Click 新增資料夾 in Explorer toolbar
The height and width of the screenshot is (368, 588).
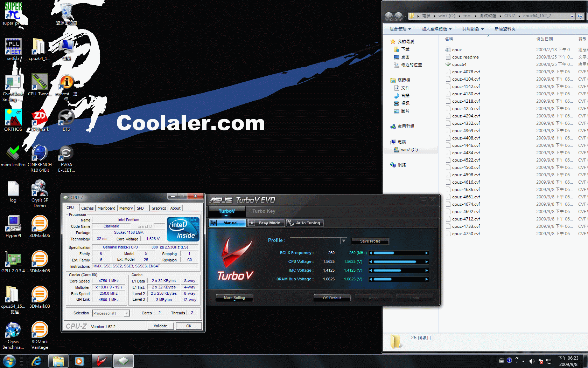click(x=505, y=29)
